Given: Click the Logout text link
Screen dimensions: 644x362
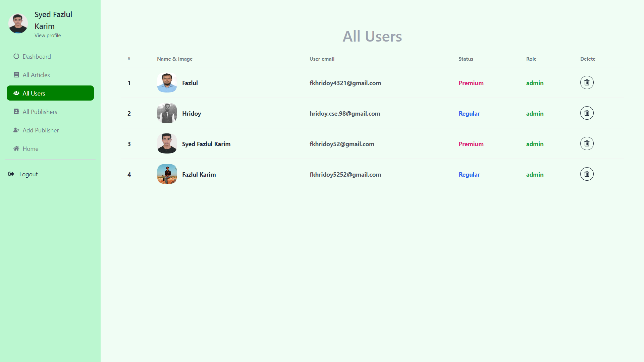Looking at the screenshot, I should (29, 174).
